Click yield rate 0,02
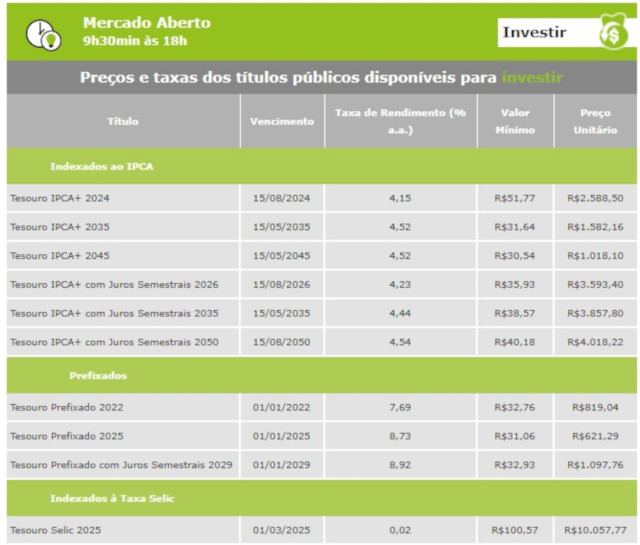The width and height of the screenshot is (640, 545). coord(400,530)
